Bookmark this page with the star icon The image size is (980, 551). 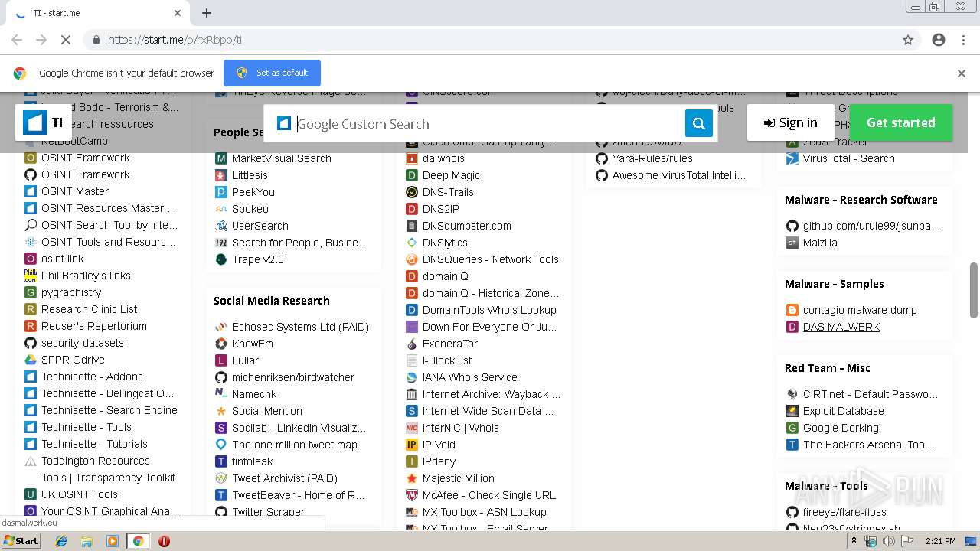(x=908, y=40)
